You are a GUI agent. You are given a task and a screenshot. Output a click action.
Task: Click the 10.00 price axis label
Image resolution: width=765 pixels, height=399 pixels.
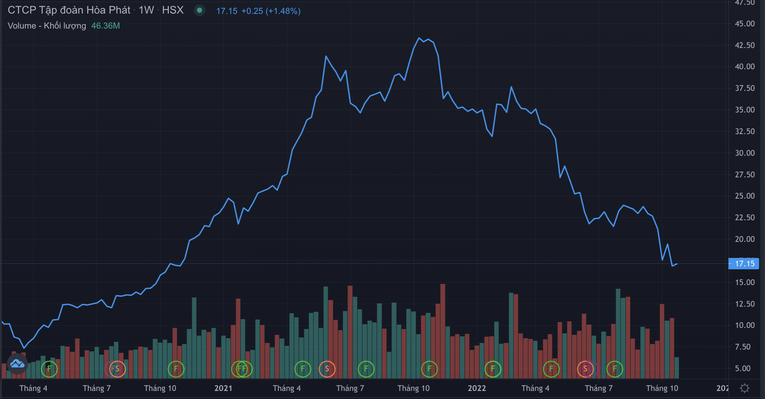745,325
